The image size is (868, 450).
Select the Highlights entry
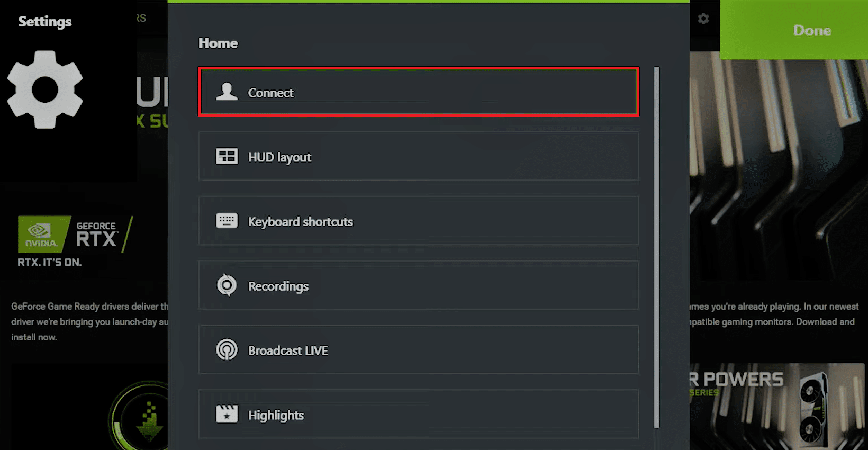[x=418, y=415]
